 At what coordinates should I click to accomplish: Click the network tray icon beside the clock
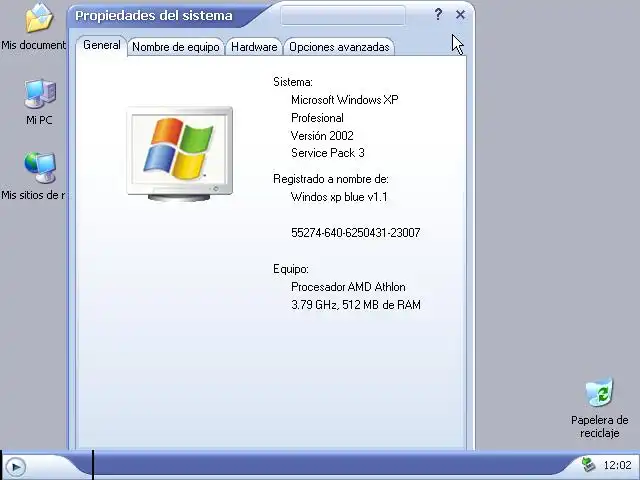(x=588, y=465)
